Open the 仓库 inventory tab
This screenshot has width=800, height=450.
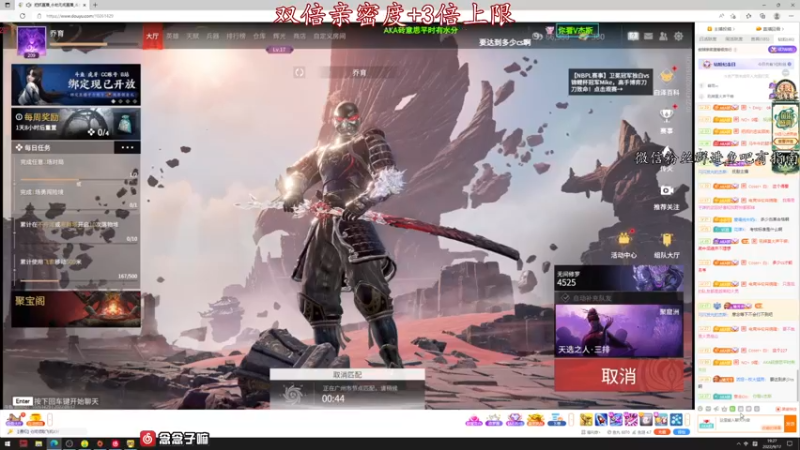259,36
